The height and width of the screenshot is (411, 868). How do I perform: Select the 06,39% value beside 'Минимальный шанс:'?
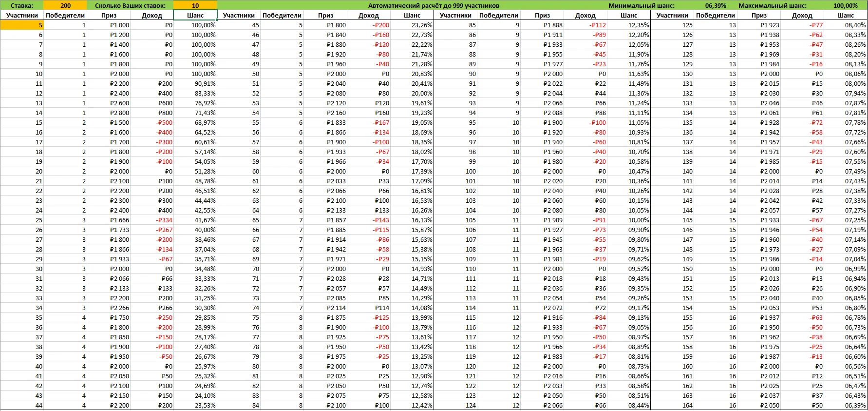[x=716, y=5]
